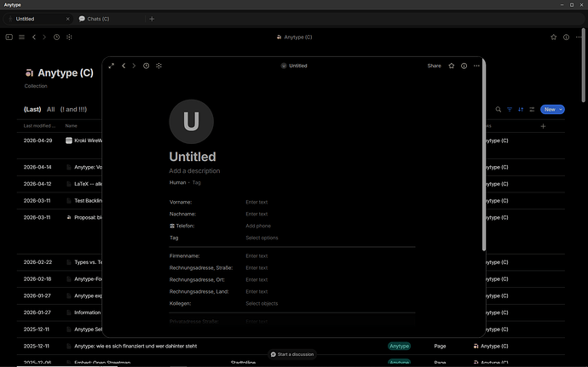Click the main window scrollbar
Viewport: 588px width, 367px height.
[584, 66]
